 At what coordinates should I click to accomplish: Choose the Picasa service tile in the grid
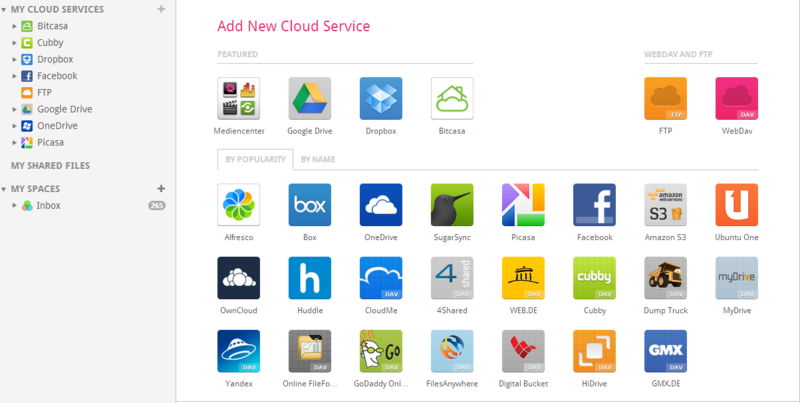coord(523,205)
